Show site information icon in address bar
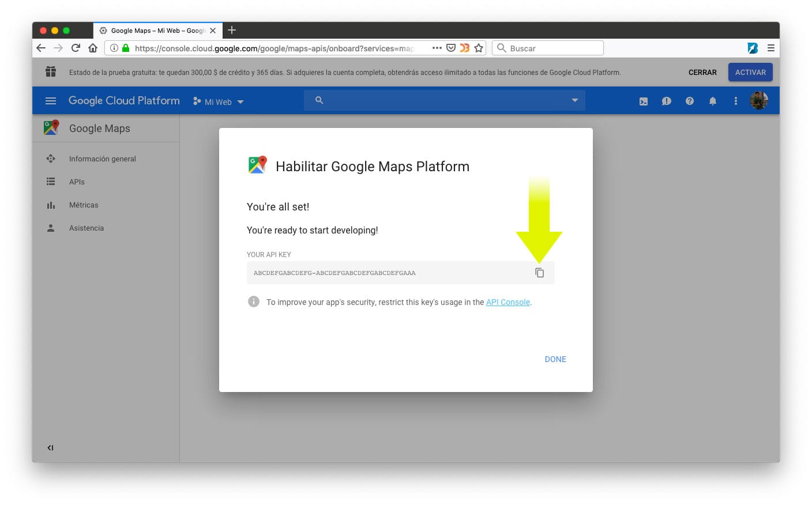This screenshot has width=812, height=505. pyautogui.click(x=114, y=48)
